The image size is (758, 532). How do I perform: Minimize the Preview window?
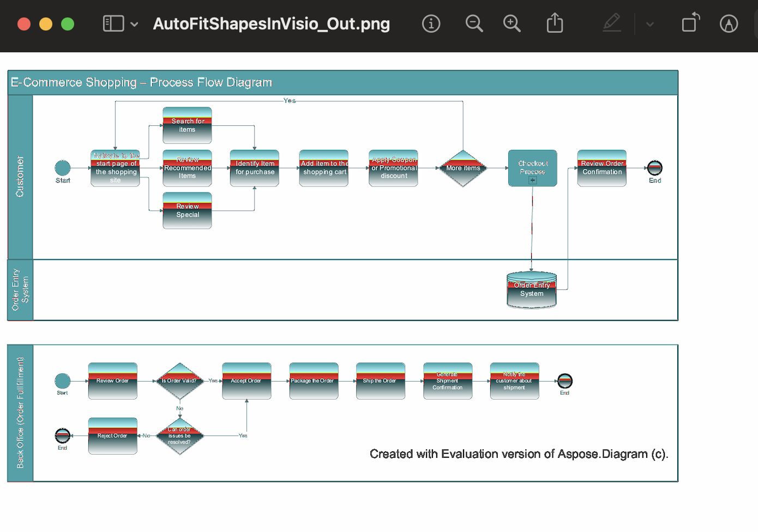pos(45,23)
